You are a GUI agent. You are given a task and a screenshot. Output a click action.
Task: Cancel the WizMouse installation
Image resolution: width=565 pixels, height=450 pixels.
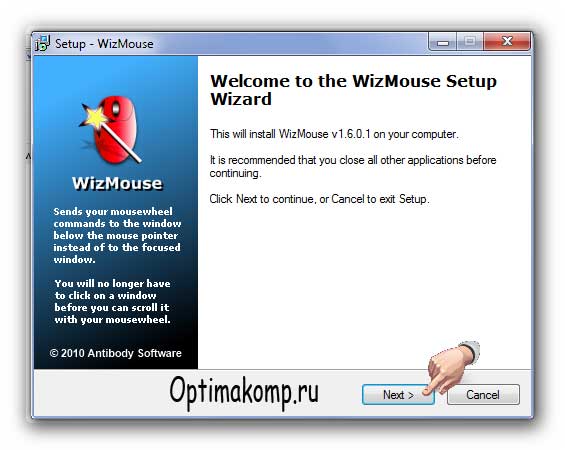[x=483, y=395]
